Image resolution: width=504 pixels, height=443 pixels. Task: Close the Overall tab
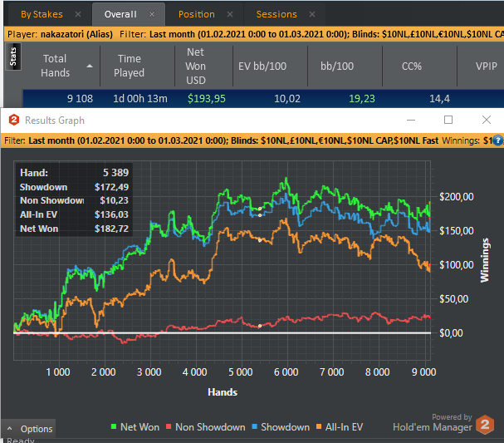[152, 14]
